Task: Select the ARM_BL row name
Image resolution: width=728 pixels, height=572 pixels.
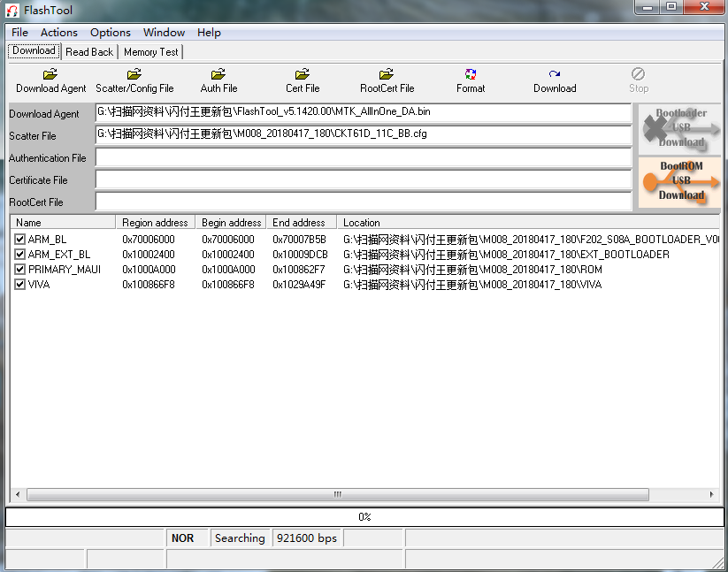Action: pyautogui.click(x=47, y=240)
